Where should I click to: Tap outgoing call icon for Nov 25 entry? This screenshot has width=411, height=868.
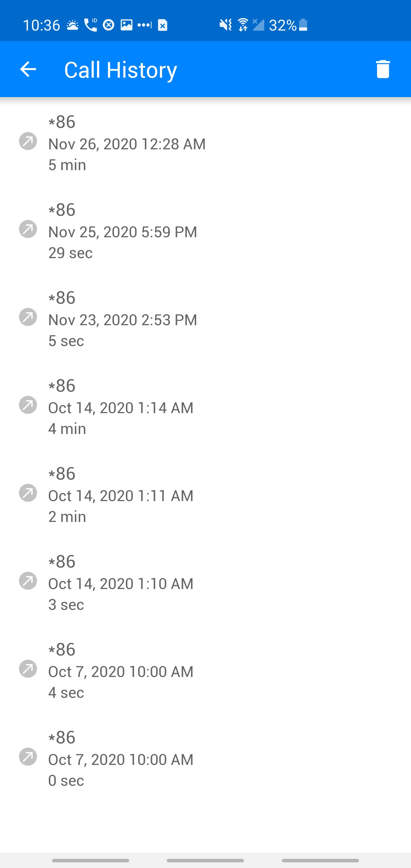[x=28, y=229]
